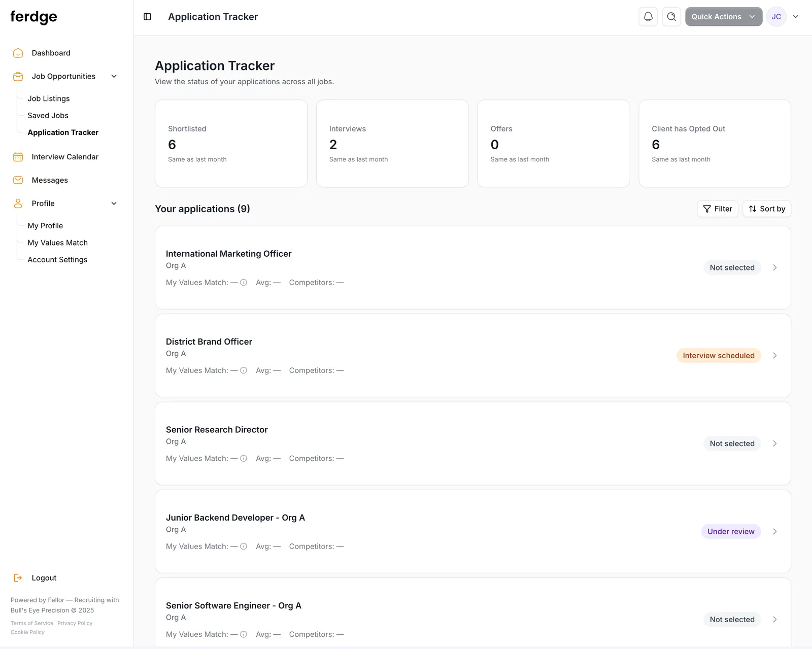Click the Under review status badge
The image size is (812, 649).
tap(731, 531)
